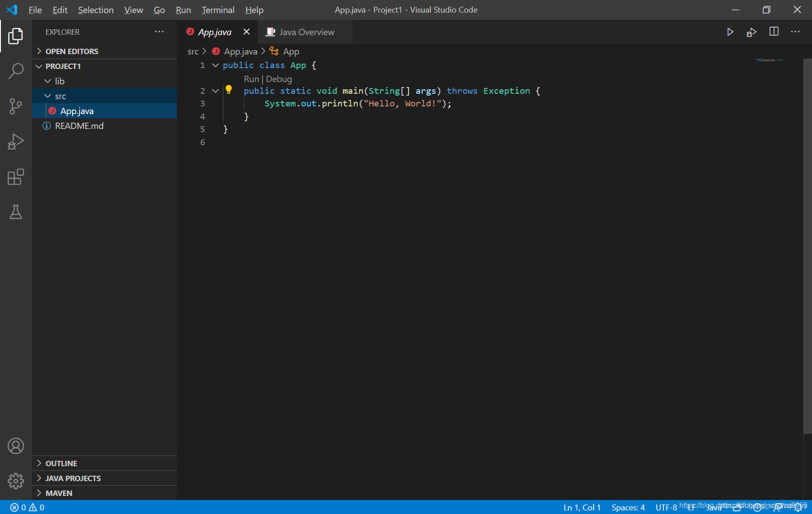Screen dimensions: 812x514
Task: Click line number 6 in the gutter
Action: pyautogui.click(x=203, y=142)
